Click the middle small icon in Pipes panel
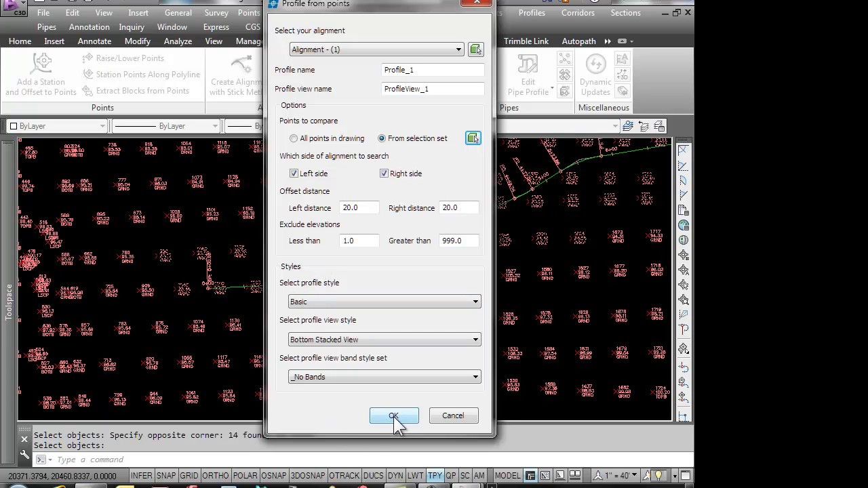This screenshot has height=488, width=868. click(564, 75)
